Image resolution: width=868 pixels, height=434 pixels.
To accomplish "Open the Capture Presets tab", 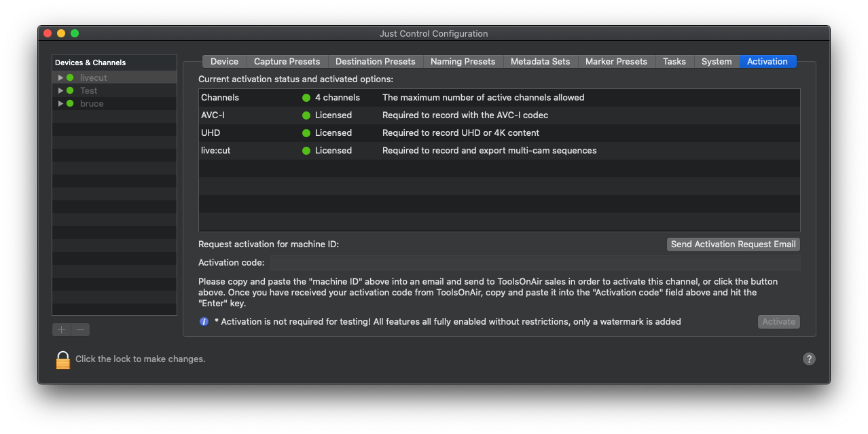I will tap(287, 61).
